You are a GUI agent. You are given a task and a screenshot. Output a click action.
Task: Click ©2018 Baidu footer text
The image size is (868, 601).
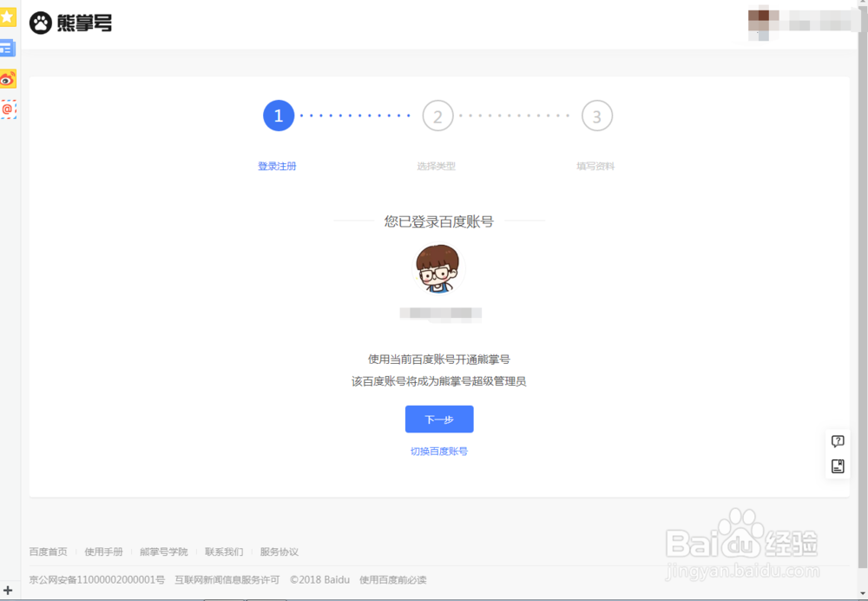point(320,580)
